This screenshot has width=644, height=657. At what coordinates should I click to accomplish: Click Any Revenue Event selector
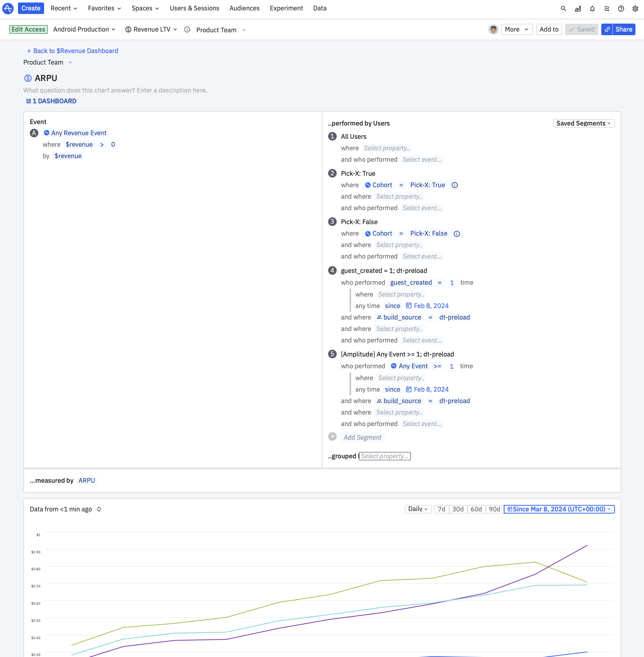(75, 133)
